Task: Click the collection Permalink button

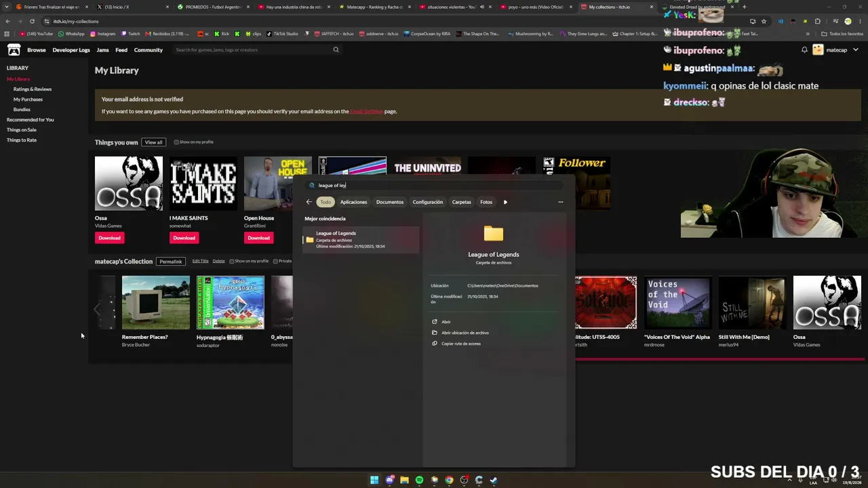Action: click(x=171, y=262)
